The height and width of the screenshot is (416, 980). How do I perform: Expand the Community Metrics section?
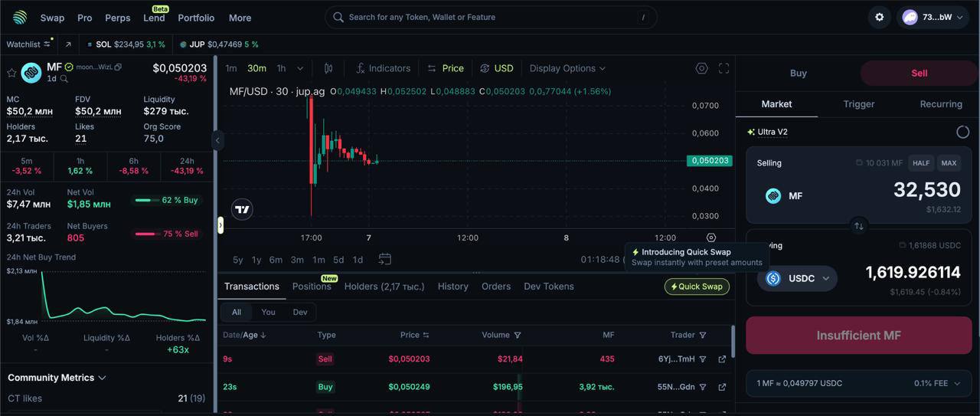[x=57, y=378]
